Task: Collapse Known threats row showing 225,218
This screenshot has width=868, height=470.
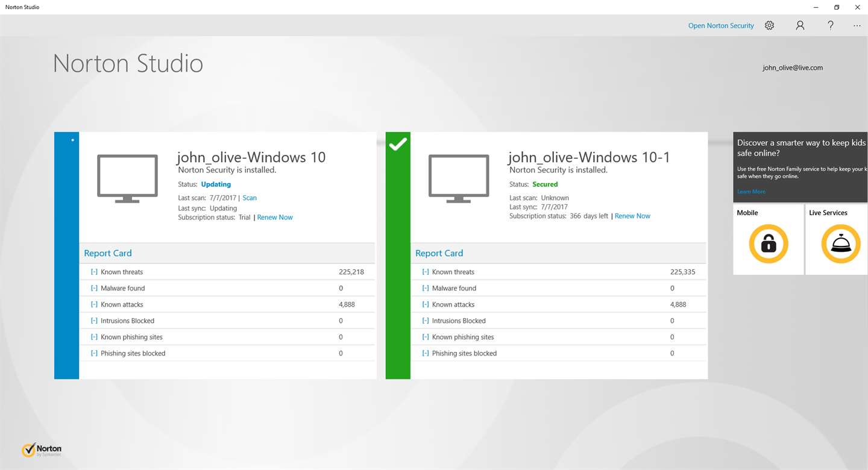Action: click(x=94, y=272)
